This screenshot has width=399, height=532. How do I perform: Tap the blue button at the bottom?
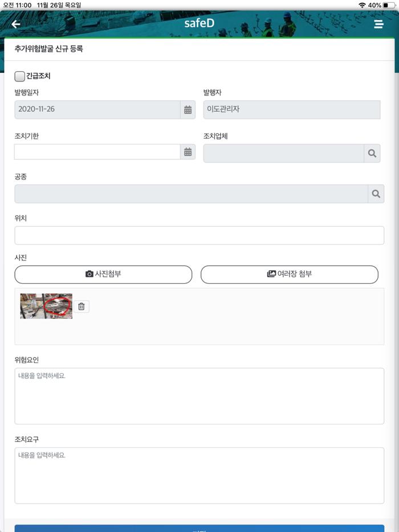coord(199,529)
